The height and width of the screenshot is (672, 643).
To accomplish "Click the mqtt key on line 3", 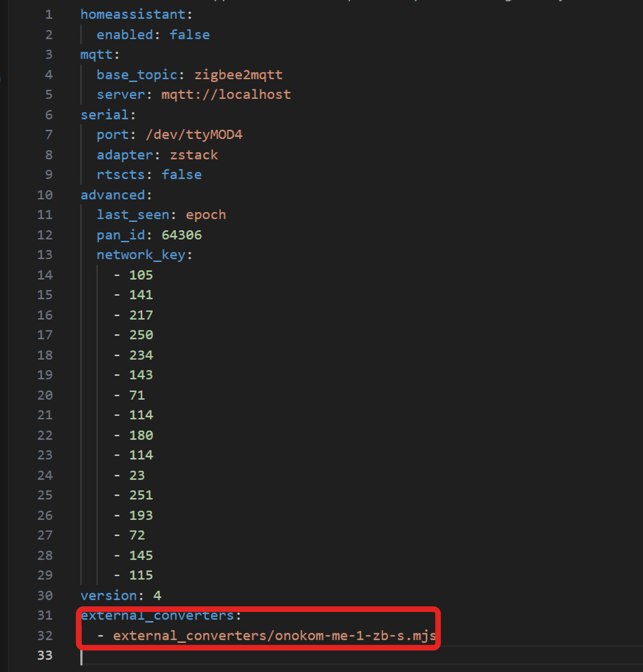I will (x=96, y=55).
